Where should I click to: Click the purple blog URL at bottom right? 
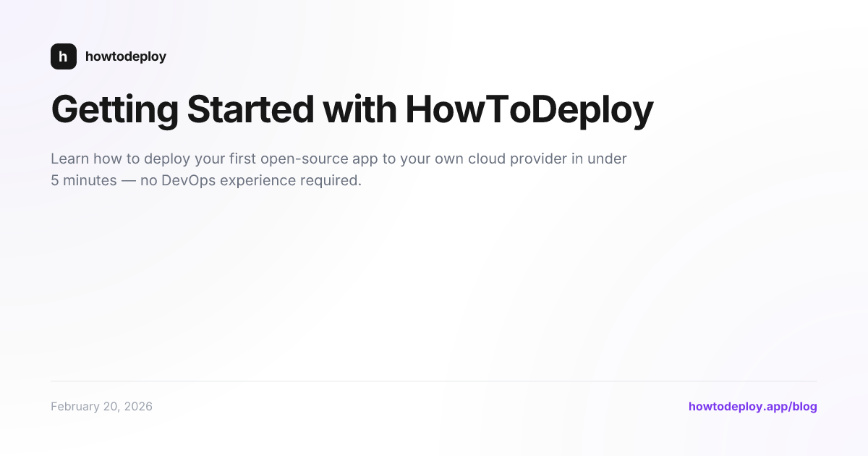[x=752, y=406]
